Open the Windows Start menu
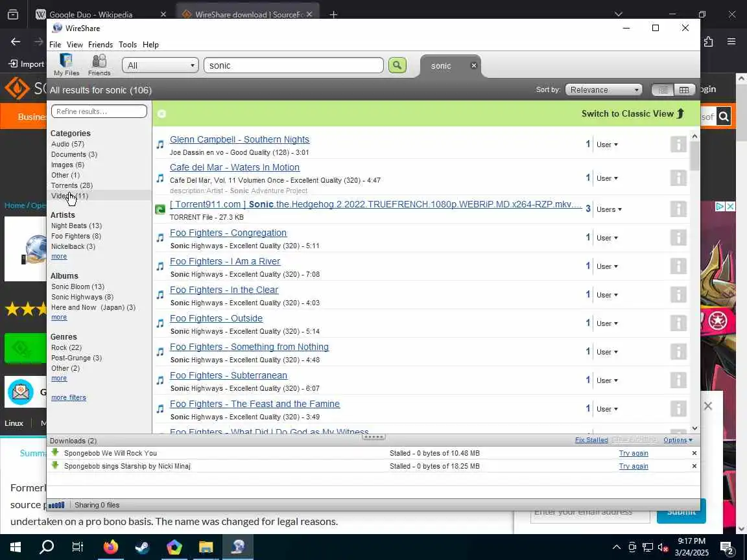 pos(16,546)
